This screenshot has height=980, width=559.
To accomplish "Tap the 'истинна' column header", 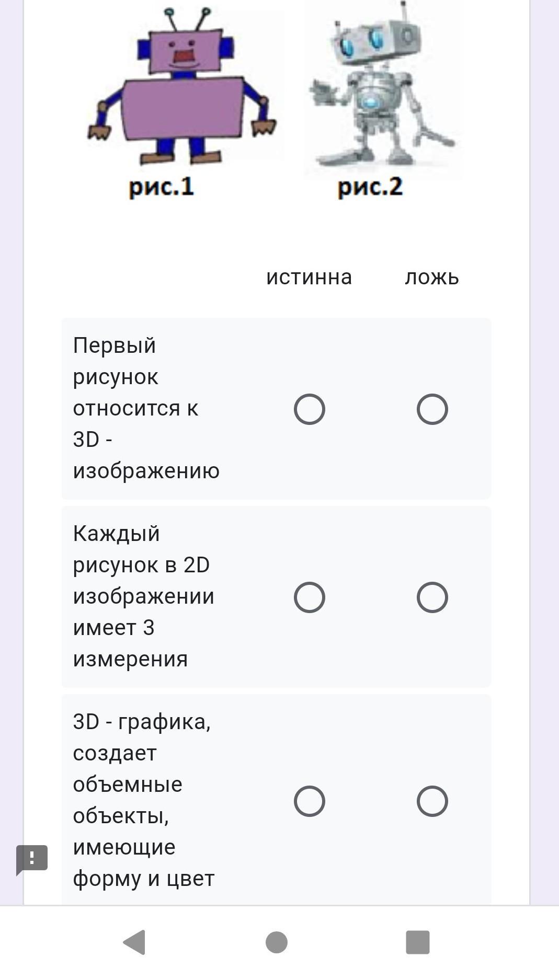I will pos(309,278).
